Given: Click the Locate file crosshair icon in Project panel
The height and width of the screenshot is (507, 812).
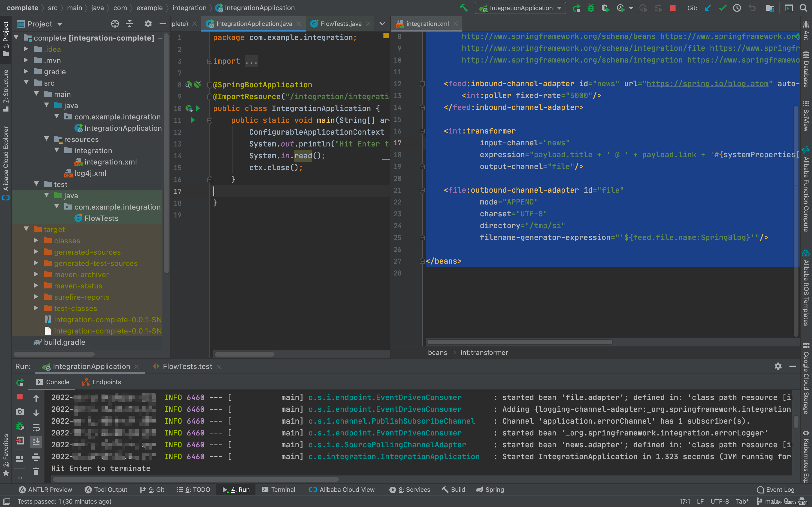Looking at the screenshot, I should tap(115, 24).
